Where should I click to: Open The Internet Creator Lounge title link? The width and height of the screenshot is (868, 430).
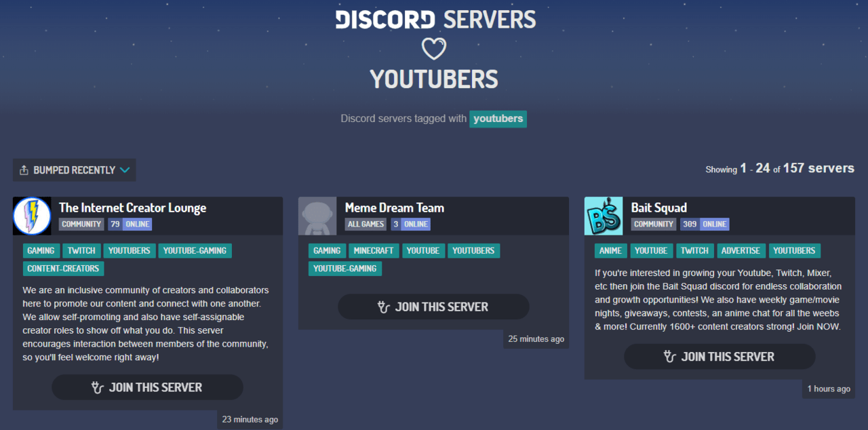coord(132,208)
